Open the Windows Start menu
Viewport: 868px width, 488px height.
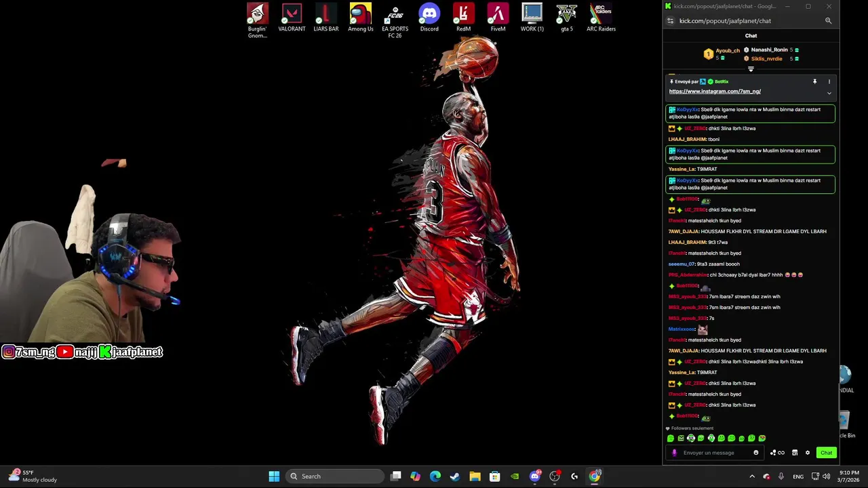click(x=274, y=476)
